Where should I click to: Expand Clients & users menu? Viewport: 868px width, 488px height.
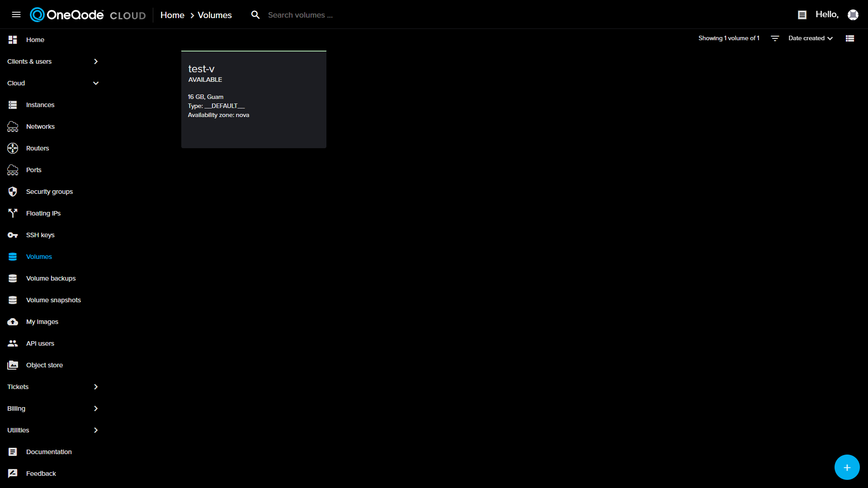[x=52, y=61]
